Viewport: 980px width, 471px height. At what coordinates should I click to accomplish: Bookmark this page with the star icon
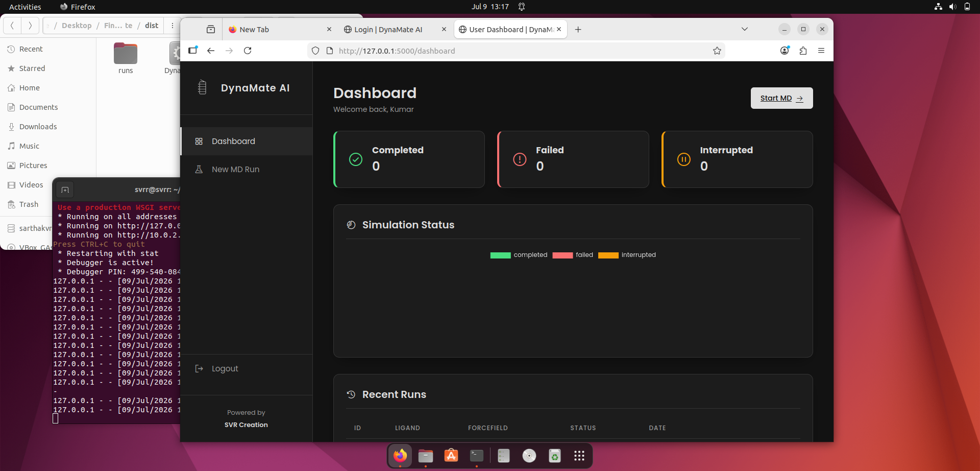tap(717, 51)
